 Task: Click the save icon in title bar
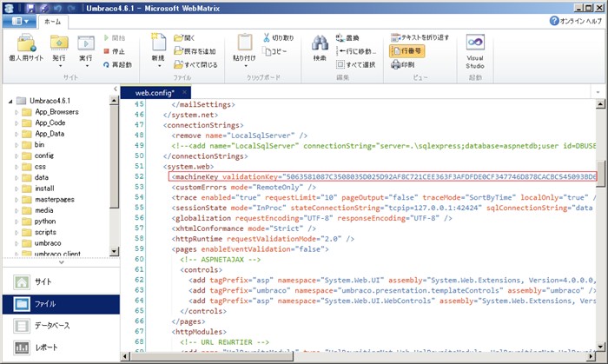point(30,8)
